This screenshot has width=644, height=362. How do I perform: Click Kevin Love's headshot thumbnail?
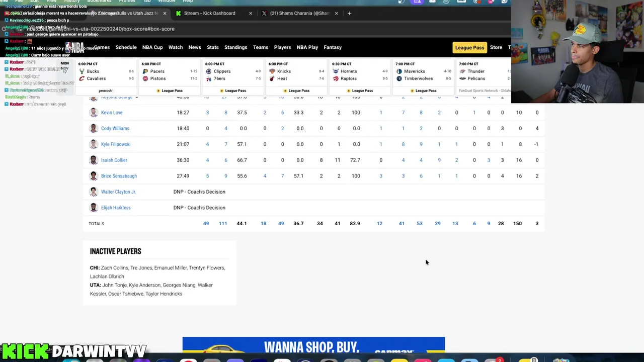[93, 113]
